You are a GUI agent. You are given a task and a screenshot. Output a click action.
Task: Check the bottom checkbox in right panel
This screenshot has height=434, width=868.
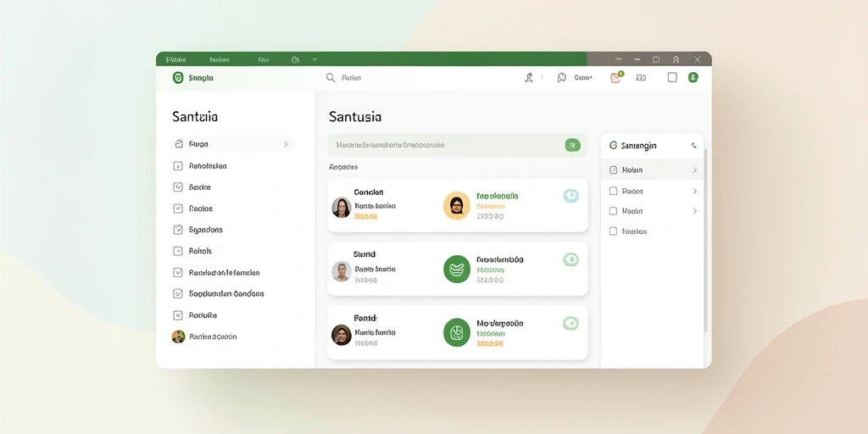pos(614,231)
